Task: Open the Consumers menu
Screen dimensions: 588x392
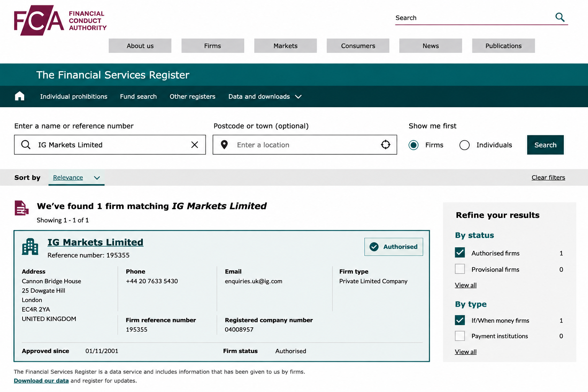Action: coord(358,46)
